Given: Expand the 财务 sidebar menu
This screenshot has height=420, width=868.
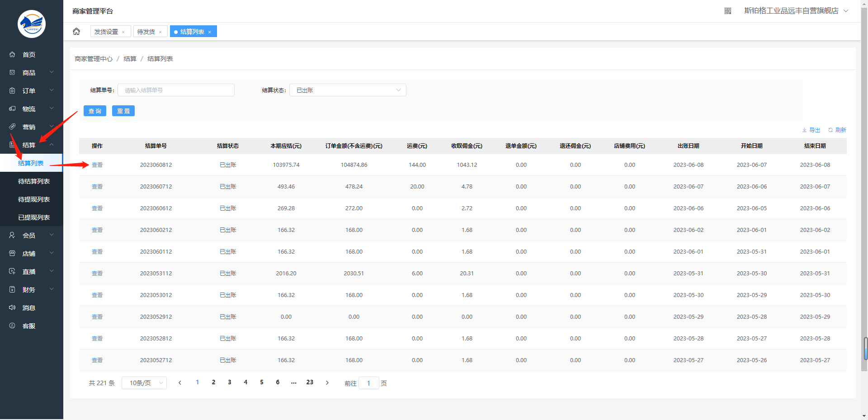Looking at the screenshot, I should 52,289.
